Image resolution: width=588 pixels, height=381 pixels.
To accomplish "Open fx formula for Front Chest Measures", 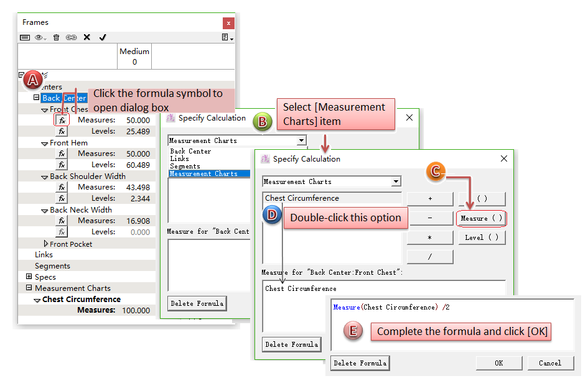I will pos(62,120).
